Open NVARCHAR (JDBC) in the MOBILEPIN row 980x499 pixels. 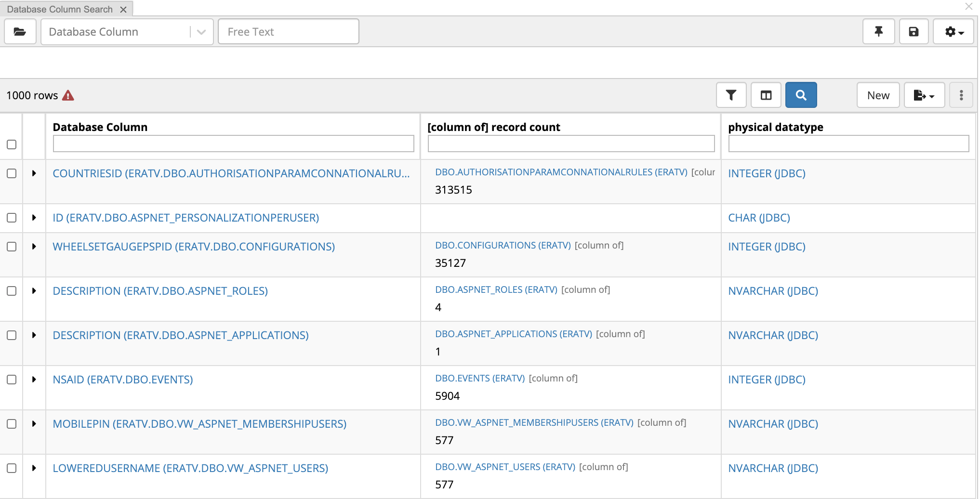click(x=773, y=424)
